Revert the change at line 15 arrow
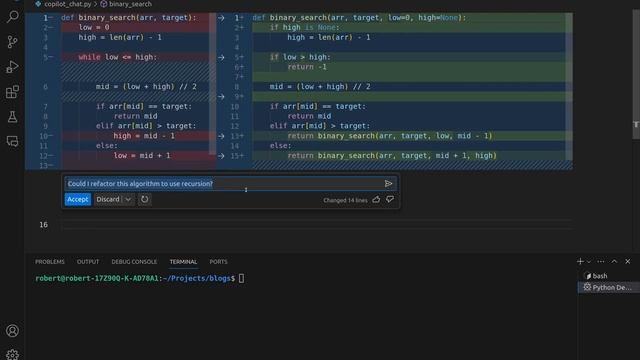640x360 pixels. [x=221, y=156]
